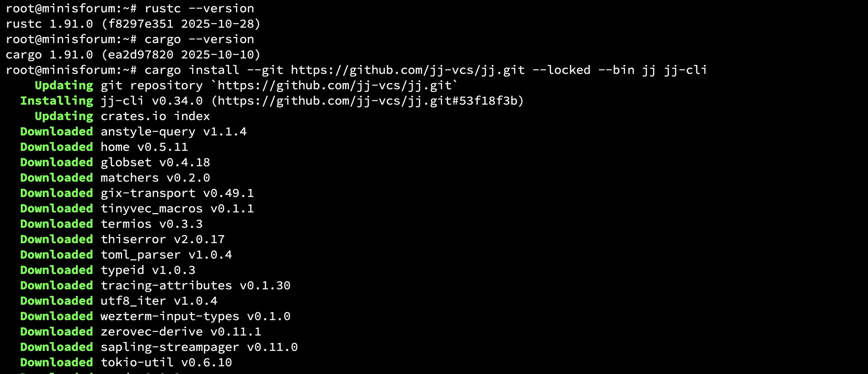Image resolution: width=868 pixels, height=374 pixels.
Task: Click the cargo --version command text
Action: (199, 39)
